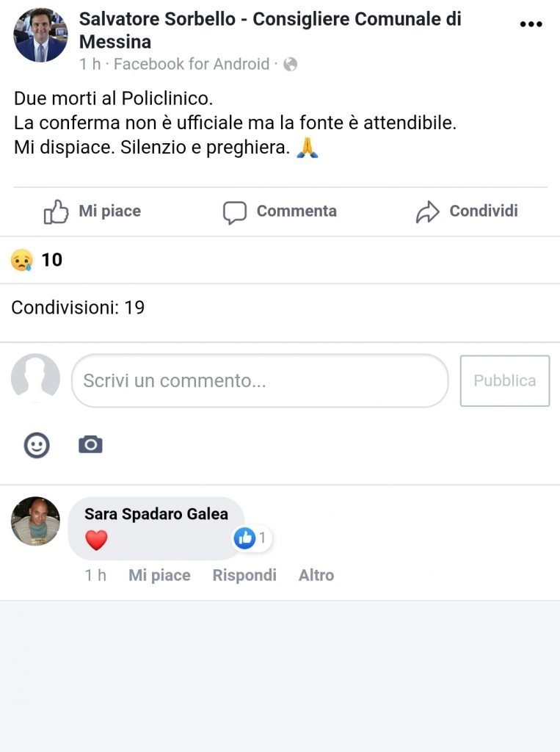Click the public globe privacy icon

[291, 65]
